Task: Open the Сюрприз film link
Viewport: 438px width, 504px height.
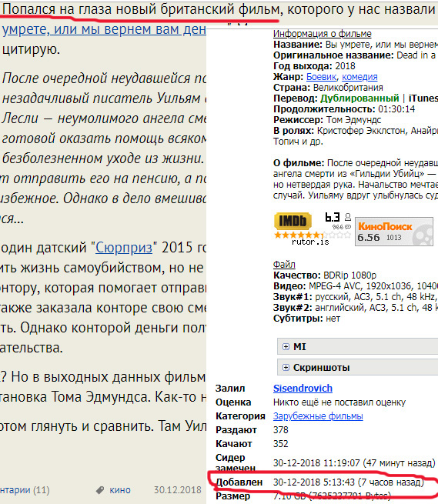Action: tap(124, 248)
